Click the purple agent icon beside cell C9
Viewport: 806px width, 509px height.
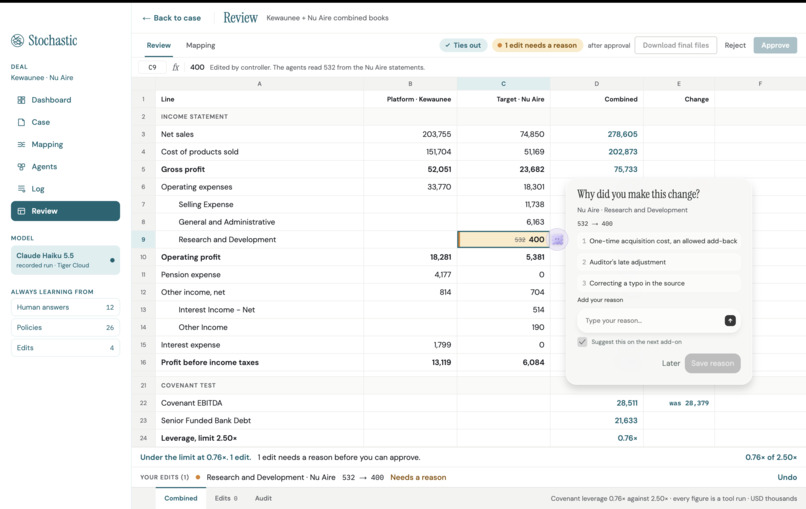coord(558,240)
